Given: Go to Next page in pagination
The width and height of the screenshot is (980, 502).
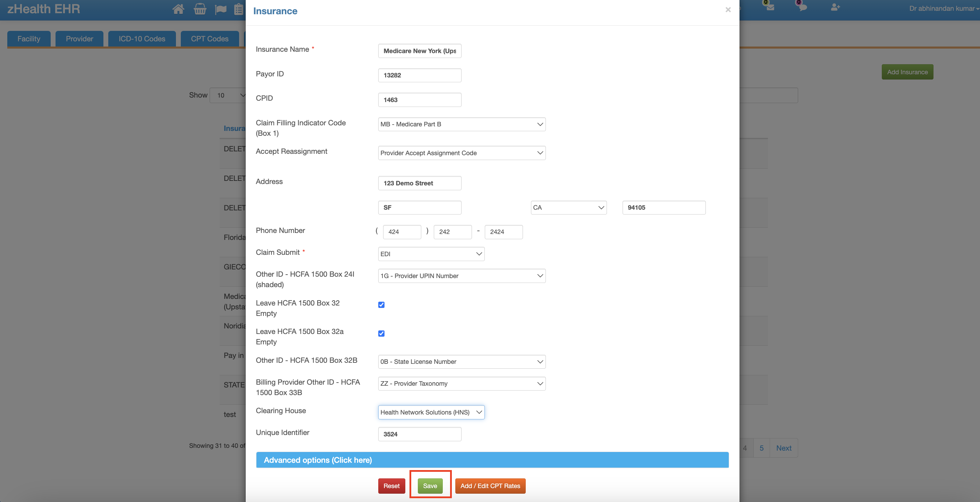Looking at the screenshot, I should pyautogui.click(x=784, y=448).
